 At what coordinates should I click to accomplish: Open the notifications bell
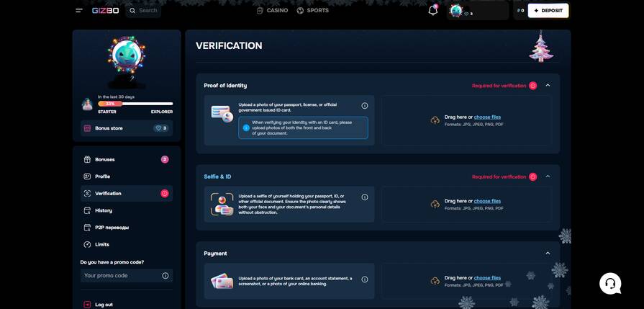click(432, 10)
